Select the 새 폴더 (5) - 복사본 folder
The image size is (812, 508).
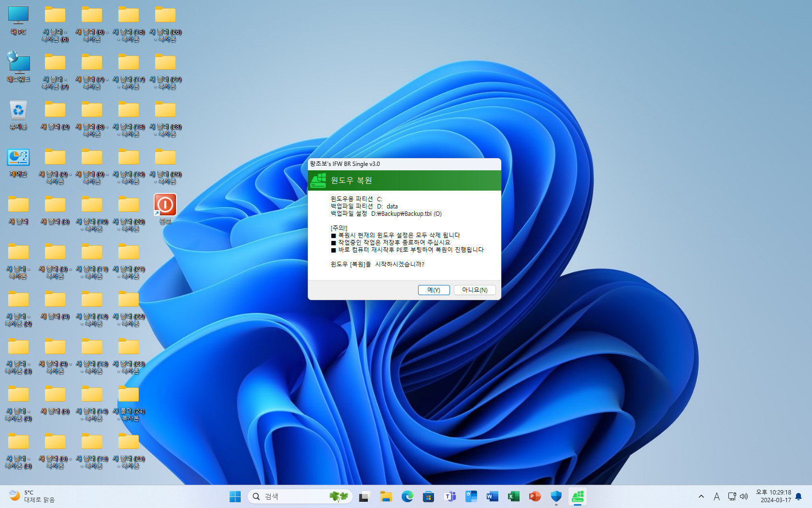55,451
